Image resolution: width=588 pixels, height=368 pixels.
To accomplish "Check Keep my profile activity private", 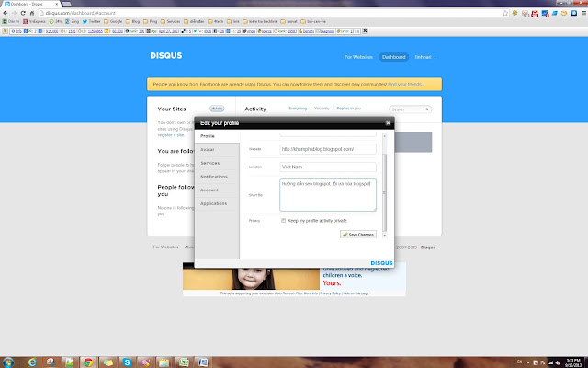I will (x=284, y=221).
